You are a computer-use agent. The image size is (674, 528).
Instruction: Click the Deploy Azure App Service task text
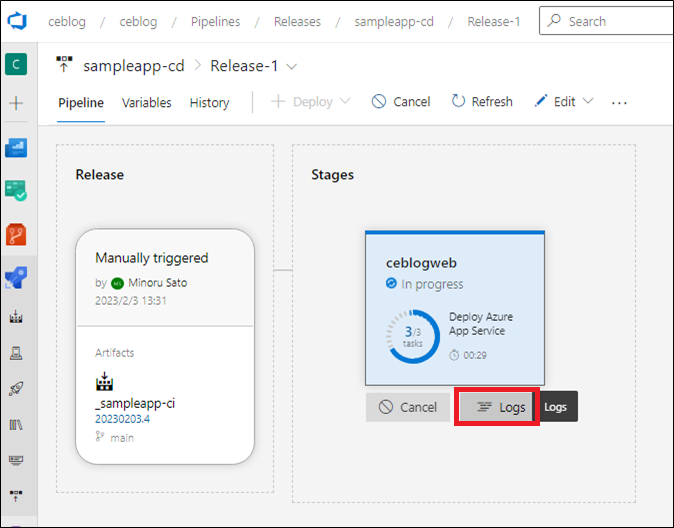click(481, 324)
